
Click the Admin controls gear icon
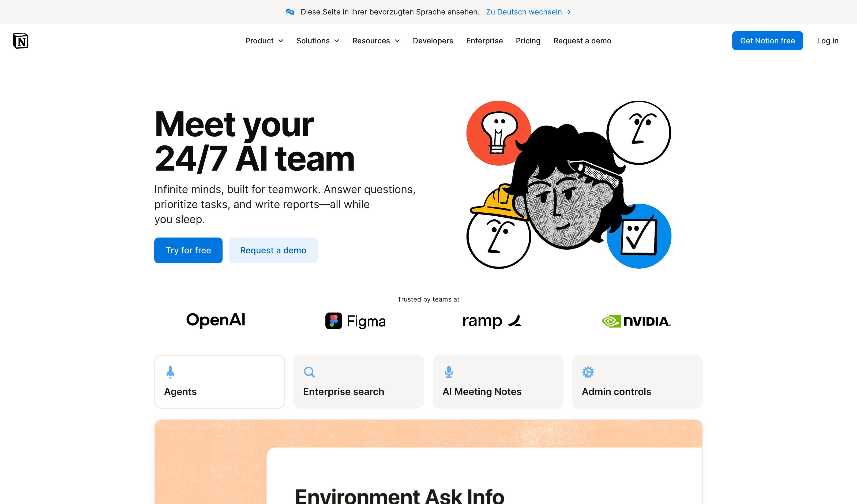pos(588,372)
